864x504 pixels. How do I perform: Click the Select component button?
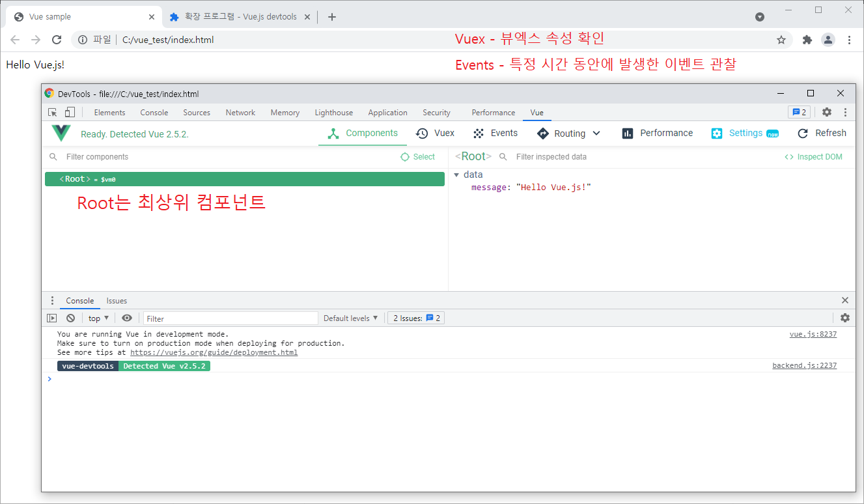[417, 157]
